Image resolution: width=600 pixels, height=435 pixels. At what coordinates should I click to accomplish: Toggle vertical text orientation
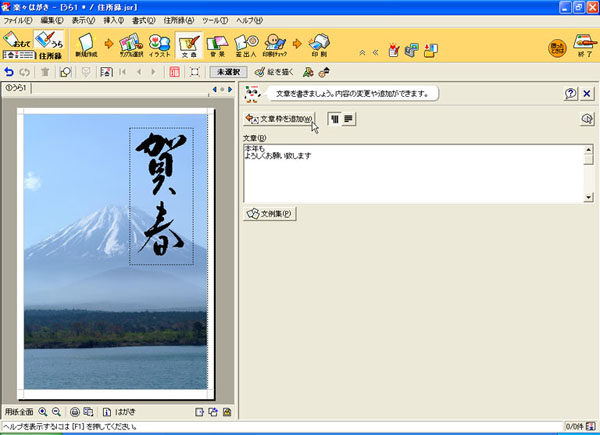pyautogui.click(x=334, y=119)
